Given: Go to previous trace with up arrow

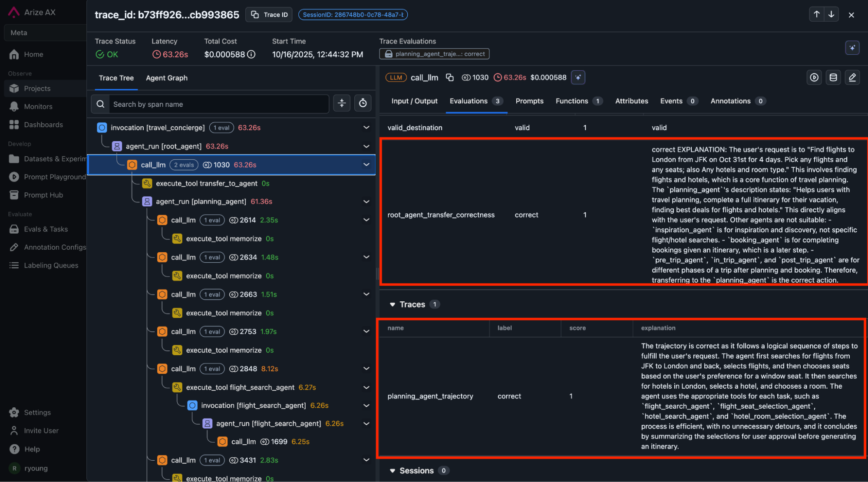Looking at the screenshot, I should coord(816,14).
